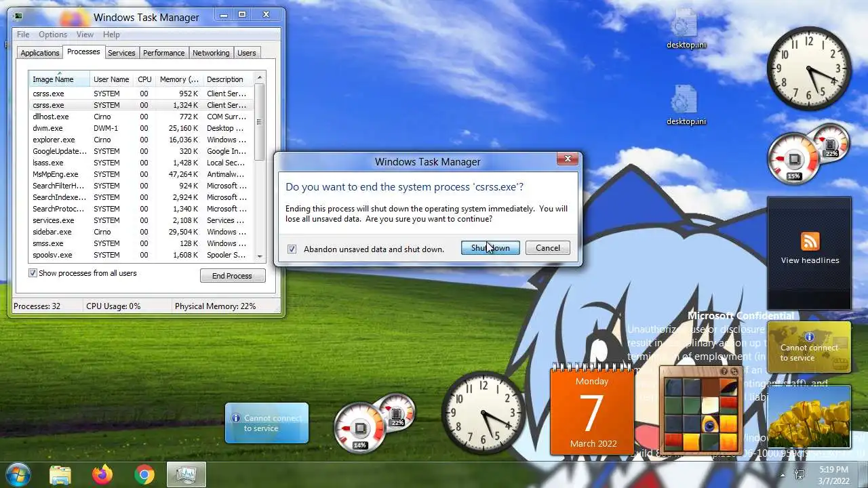868x488 pixels.
Task: Select the services.exe process row
Action: coord(140,220)
